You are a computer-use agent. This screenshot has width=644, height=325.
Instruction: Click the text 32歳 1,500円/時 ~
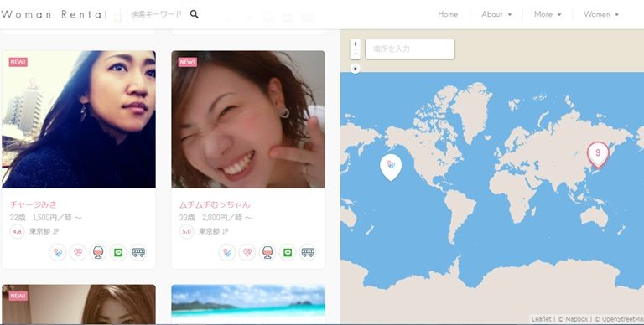point(45,218)
